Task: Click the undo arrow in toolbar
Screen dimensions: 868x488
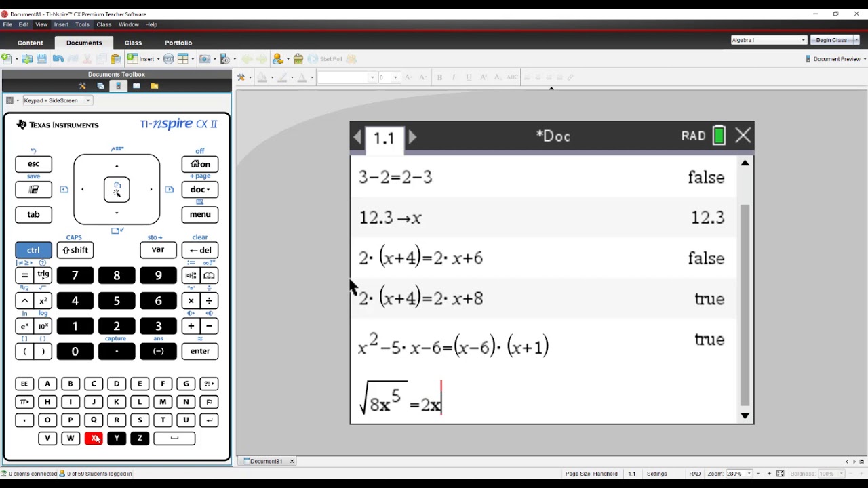Action: tap(58, 59)
